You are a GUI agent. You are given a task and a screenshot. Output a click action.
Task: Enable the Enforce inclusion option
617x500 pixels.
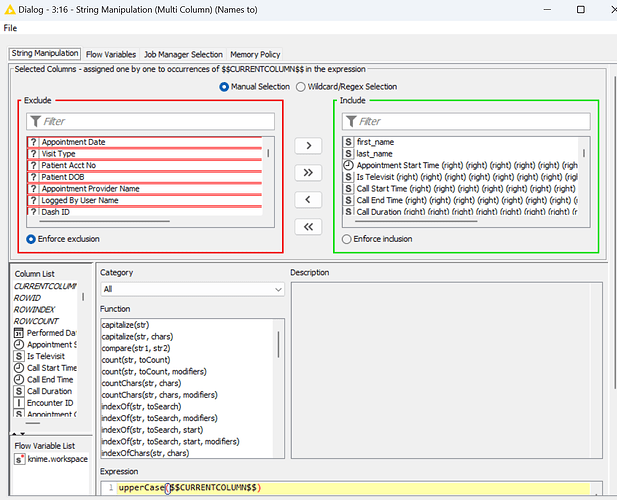pyautogui.click(x=347, y=239)
